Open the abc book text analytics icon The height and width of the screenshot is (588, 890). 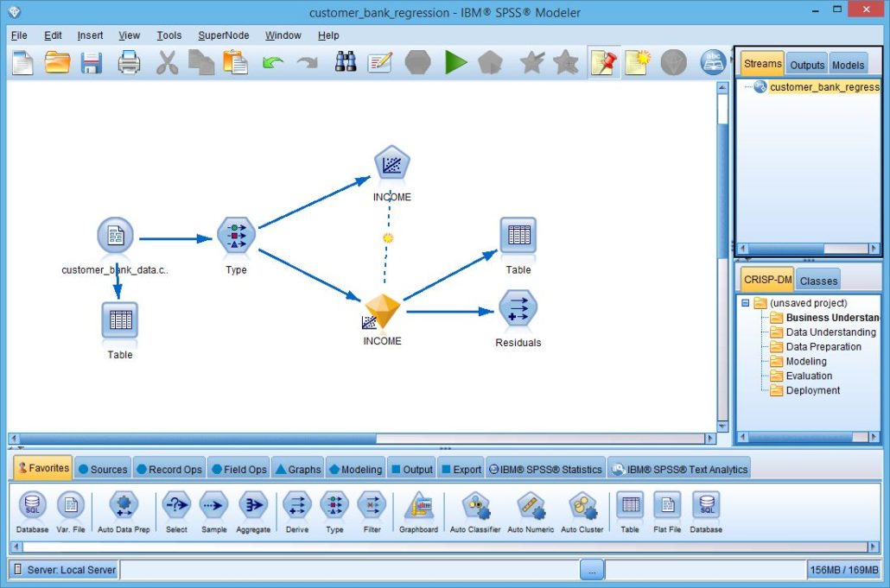click(713, 62)
